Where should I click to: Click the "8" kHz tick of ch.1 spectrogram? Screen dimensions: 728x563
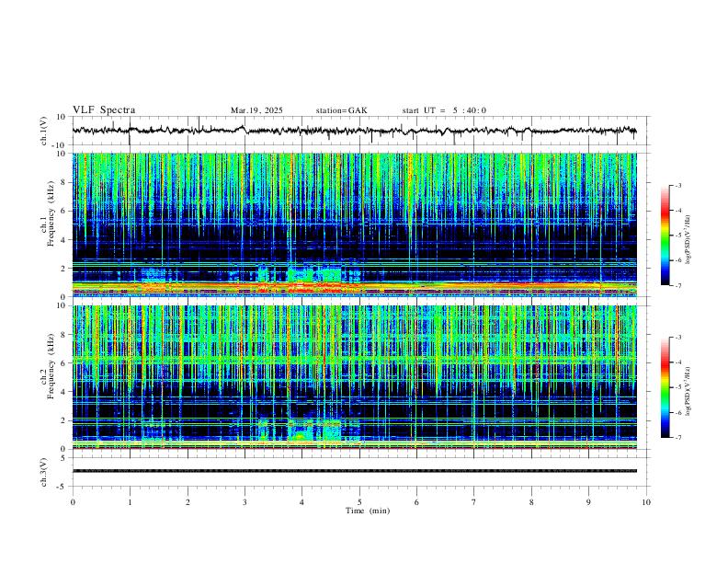[63, 182]
